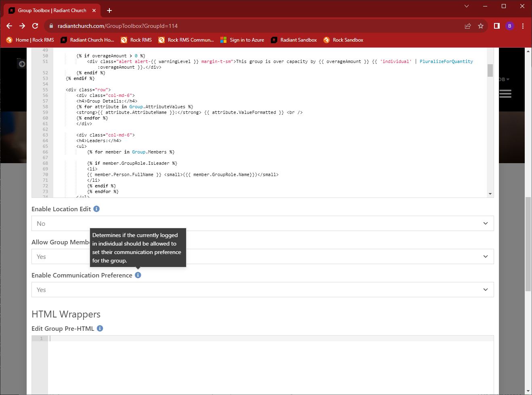The height and width of the screenshot is (395, 532).
Task: Open the Allow Group Member dropdown showing Yes
Action: [262, 256]
